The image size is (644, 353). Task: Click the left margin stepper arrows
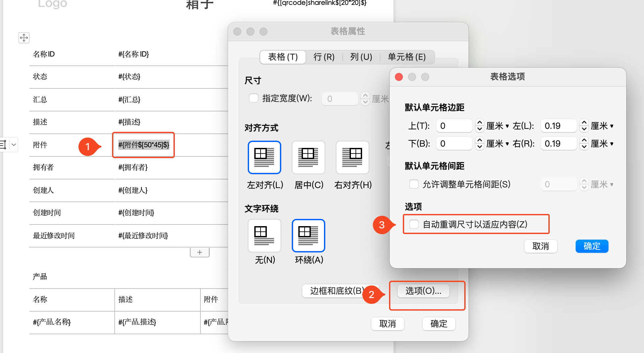(x=584, y=126)
